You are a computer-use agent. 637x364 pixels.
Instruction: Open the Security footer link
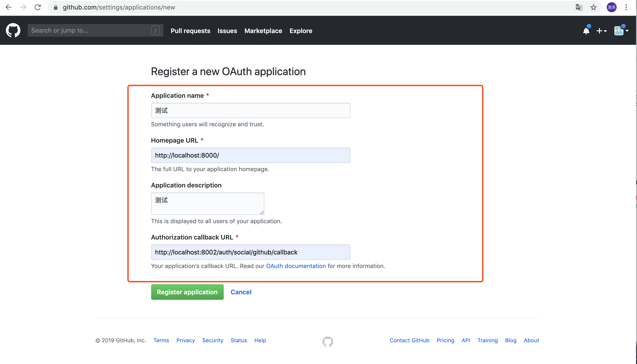pyautogui.click(x=213, y=340)
